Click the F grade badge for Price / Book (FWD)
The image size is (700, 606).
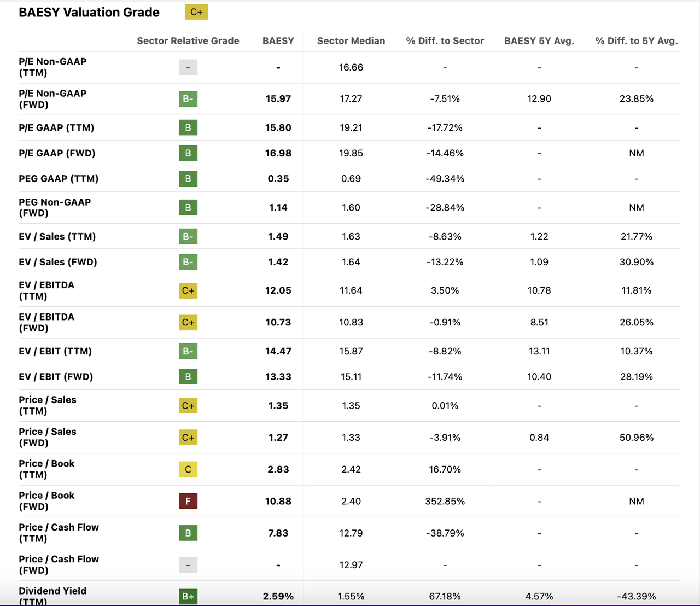coord(188,501)
